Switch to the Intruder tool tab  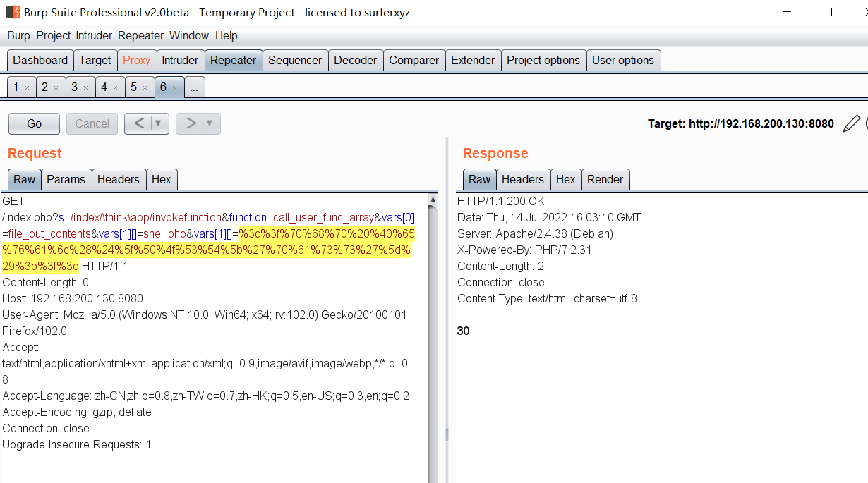pos(180,61)
